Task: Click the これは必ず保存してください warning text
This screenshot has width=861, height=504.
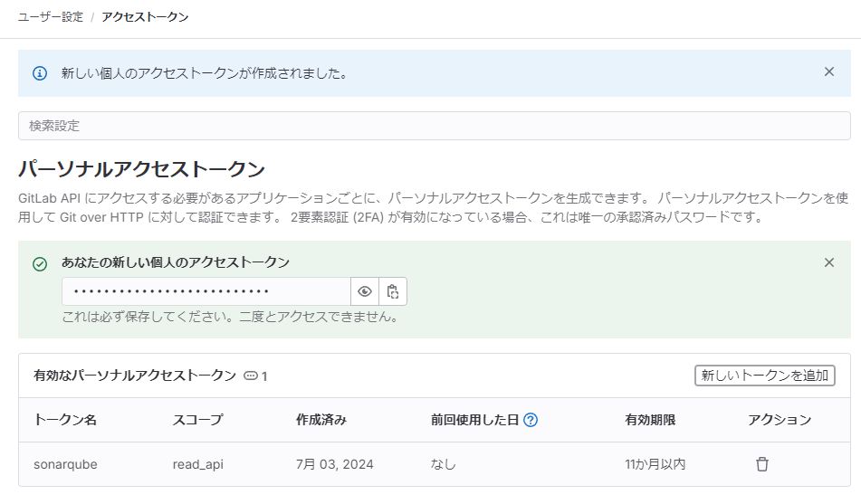Action: click(x=231, y=317)
